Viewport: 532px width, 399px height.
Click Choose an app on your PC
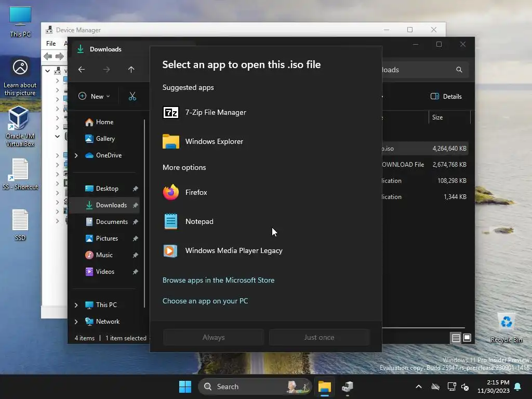point(205,301)
